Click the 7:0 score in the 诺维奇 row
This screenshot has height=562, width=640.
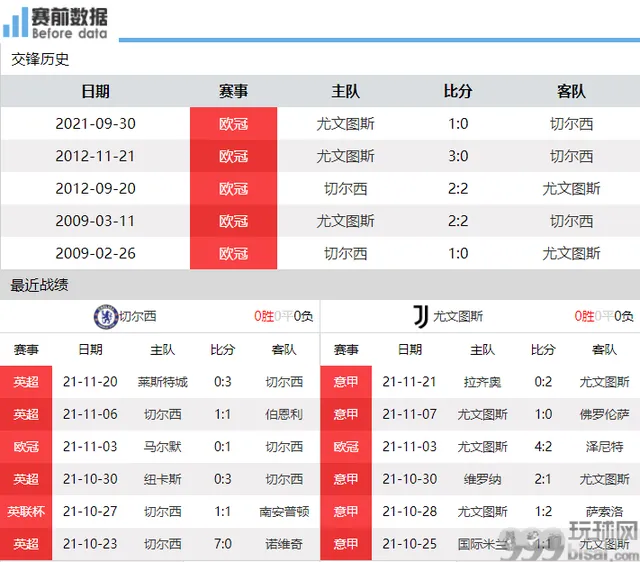coord(223,544)
